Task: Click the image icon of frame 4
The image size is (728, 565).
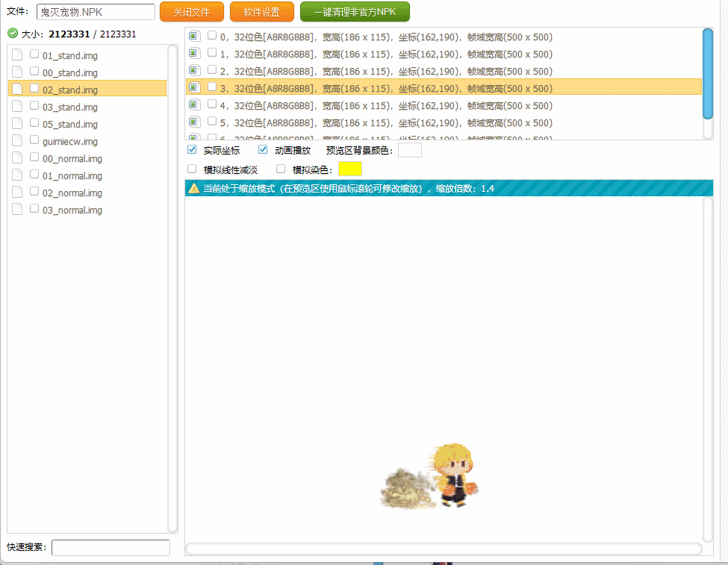Action: point(195,104)
